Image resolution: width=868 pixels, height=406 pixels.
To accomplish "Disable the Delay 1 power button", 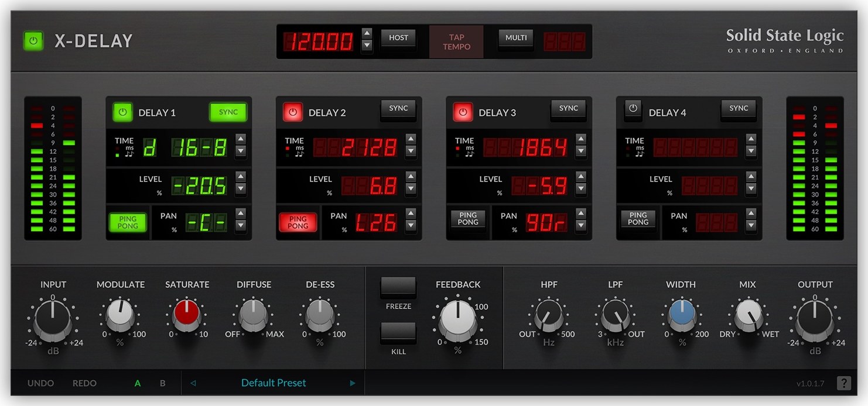I will click(123, 112).
